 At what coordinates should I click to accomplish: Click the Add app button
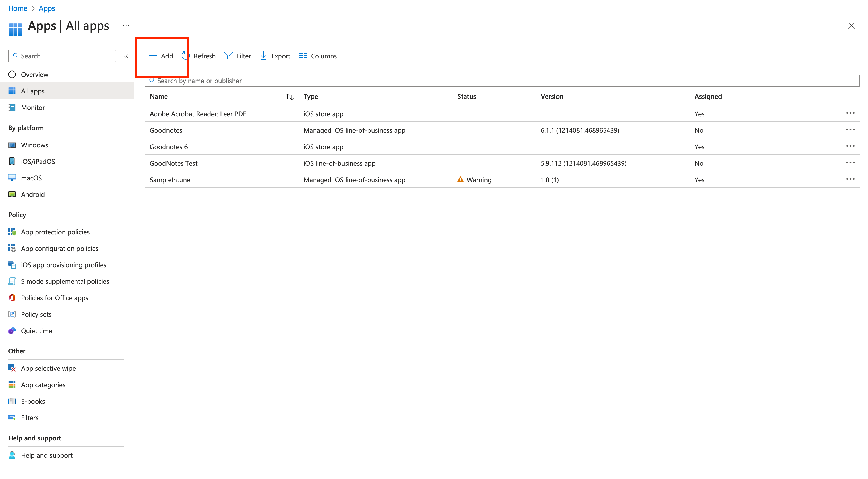pyautogui.click(x=161, y=56)
